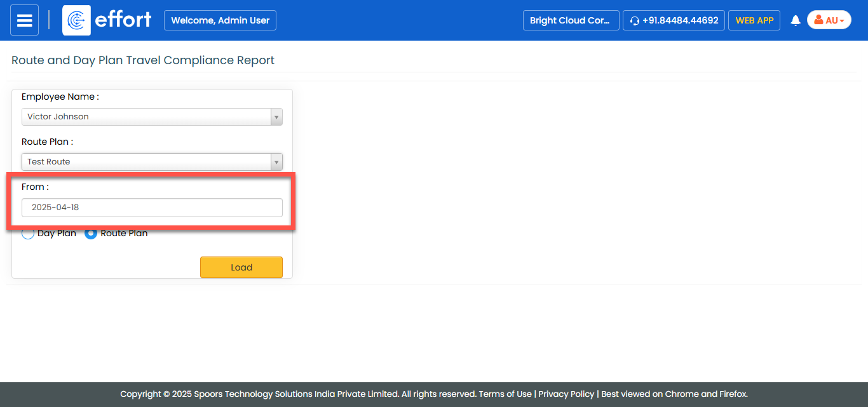868x407 pixels.
Task: Open the hamburger navigation menu
Action: coord(24,20)
